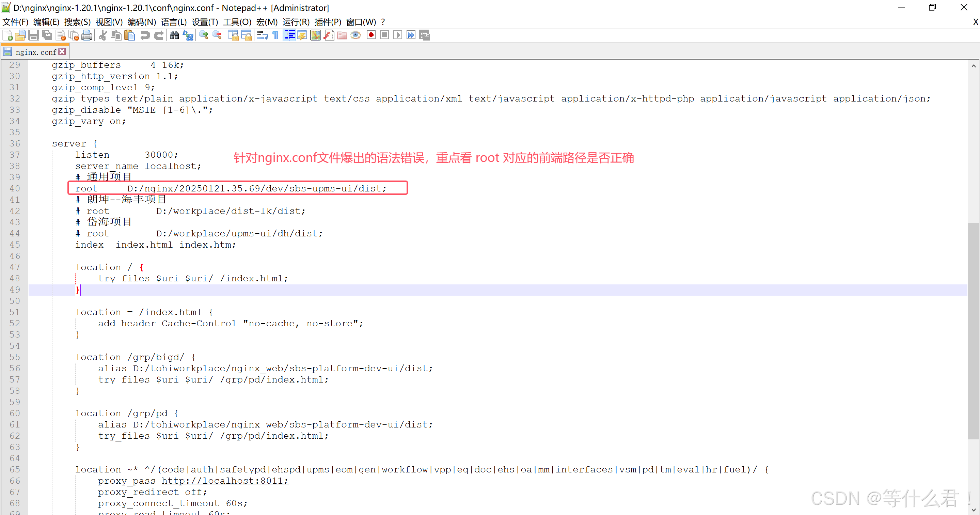This screenshot has width=980, height=515.
Task: Click the Find binoculars icon
Action: point(174,35)
